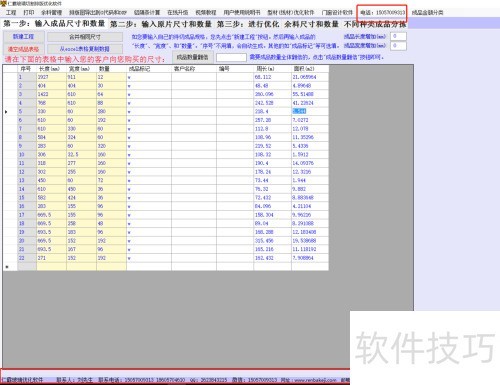Image resolution: width=500 pixels, height=385 pixels.
Task: Click the 周长(m) column header
Action: pyautogui.click(x=272, y=69)
